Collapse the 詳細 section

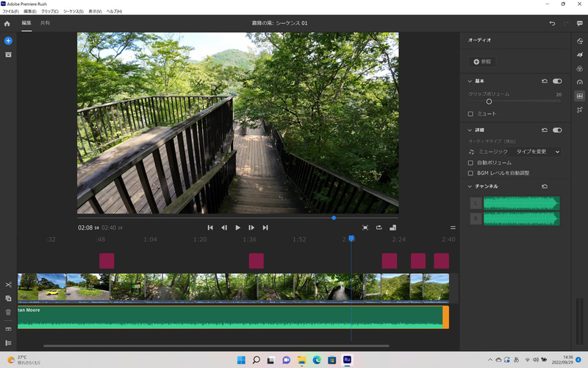[470, 130]
